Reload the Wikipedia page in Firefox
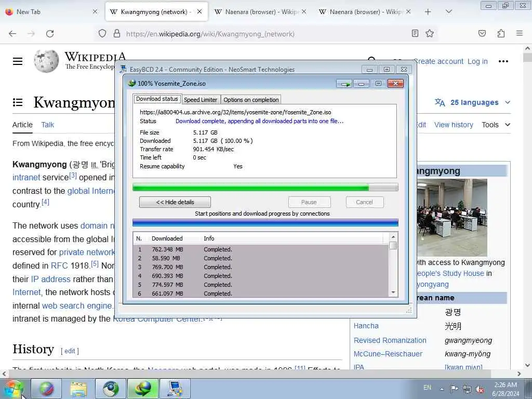The width and height of the screenshot is (532, 399). pos(50,34)
